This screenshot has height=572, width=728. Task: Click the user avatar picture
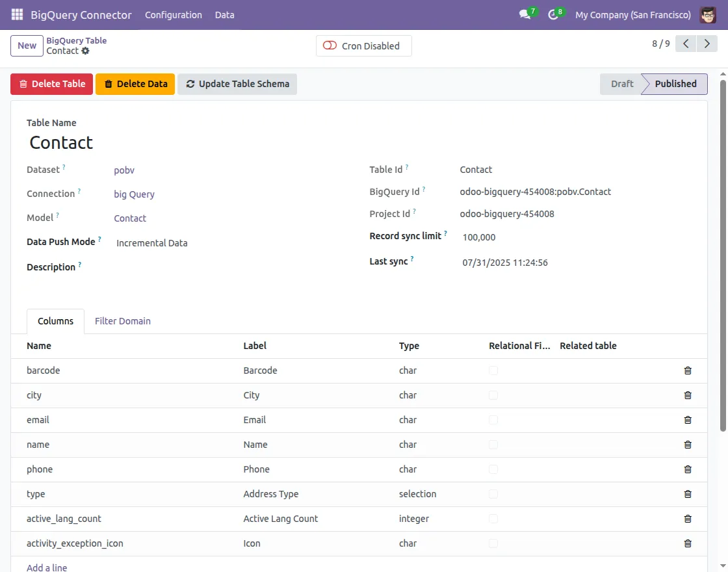coord(708,14)
